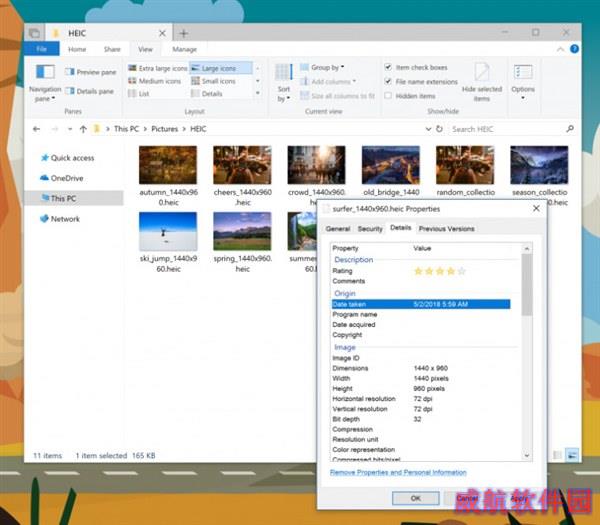The height and width of the screenshot is (525, 600).
Task: Collapse the ribbon with chevron
Action: coord(560,49)
